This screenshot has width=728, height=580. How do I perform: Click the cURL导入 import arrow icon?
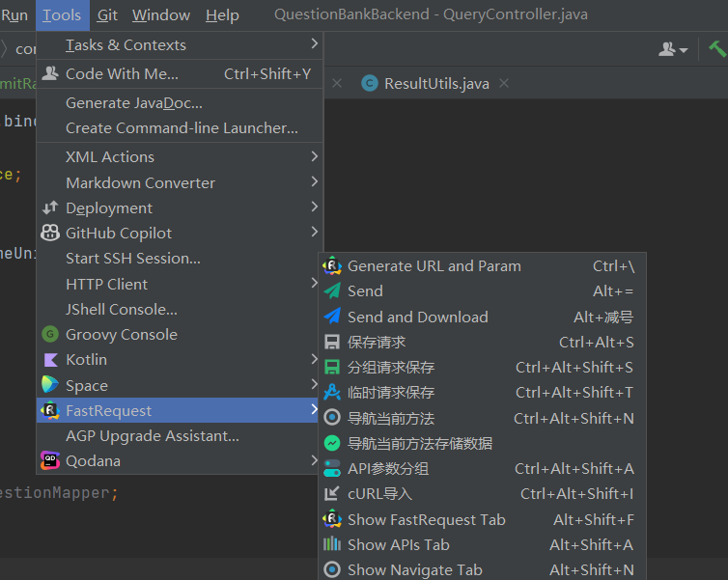[x=332, y=493]
